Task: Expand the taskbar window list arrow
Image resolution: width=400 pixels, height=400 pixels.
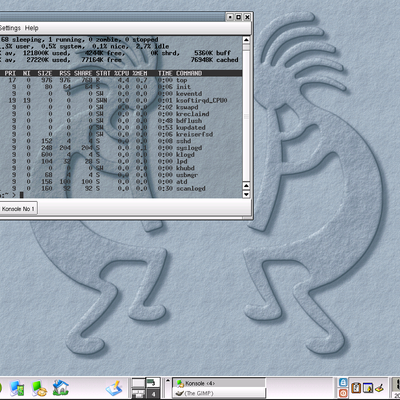Action: point(168,380)
